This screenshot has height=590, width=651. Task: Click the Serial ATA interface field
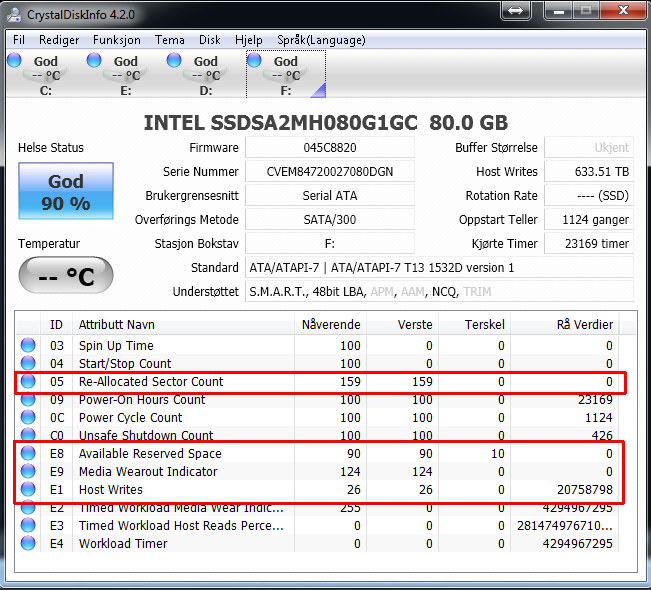[330, 196]
